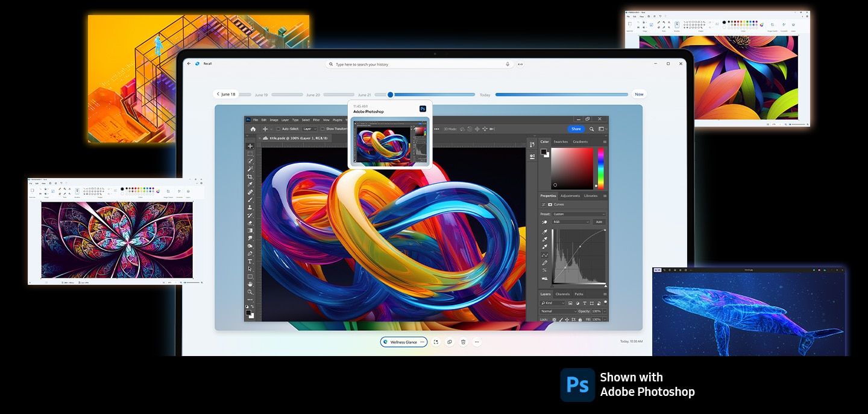
Task: Go back with Recall back arrow
Action: [x=189, y=63]
